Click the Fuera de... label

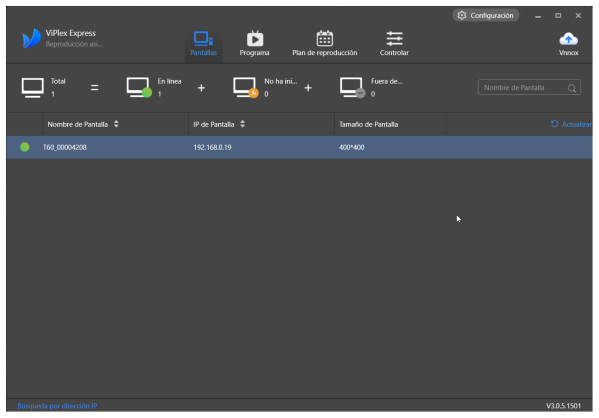coord(387,81)
